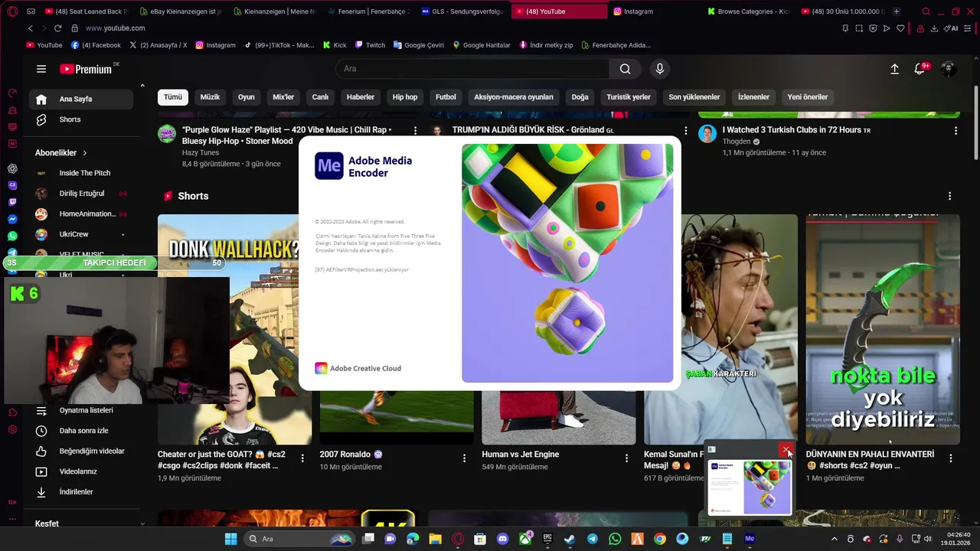The width and height of the screenshot is (980, 551).
Task: Select the Müzik filter chip
Action: (210, 97)
